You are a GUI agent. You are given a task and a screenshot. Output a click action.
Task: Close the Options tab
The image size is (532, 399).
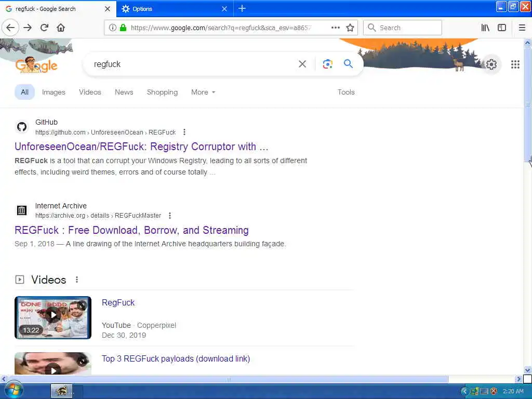[x=224, y=9]
